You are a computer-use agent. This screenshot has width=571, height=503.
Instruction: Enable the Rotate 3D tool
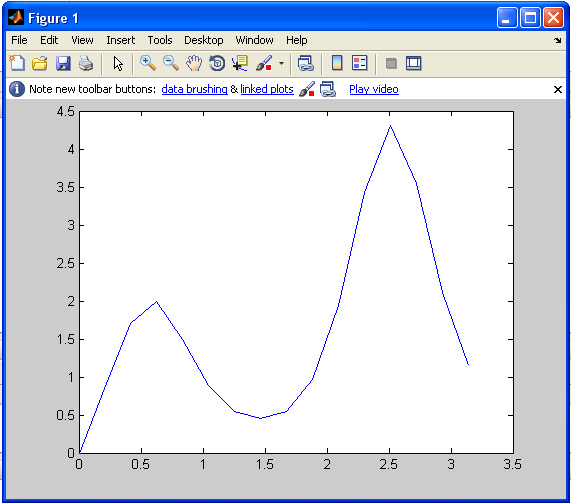tap(217, 63)
